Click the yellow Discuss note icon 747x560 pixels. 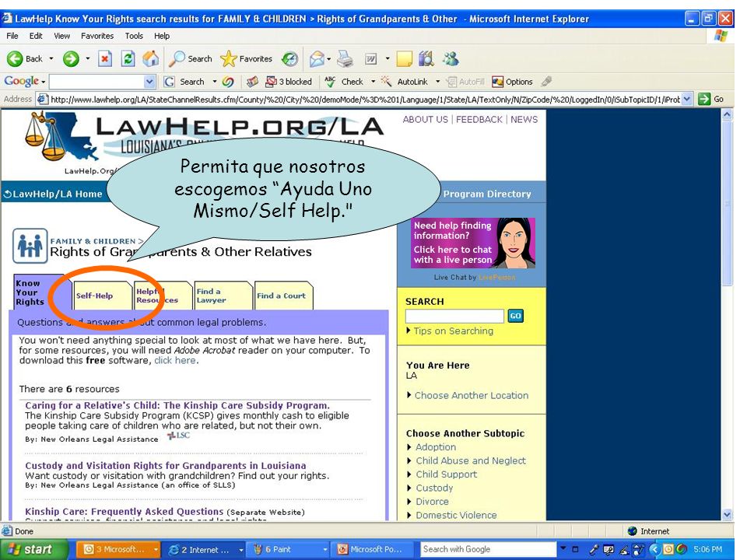pyautogui.click(x=404, y=58)
